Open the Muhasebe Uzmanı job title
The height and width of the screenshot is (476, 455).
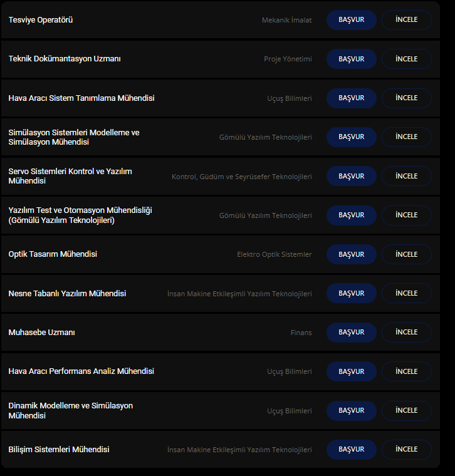click(41, 333)
